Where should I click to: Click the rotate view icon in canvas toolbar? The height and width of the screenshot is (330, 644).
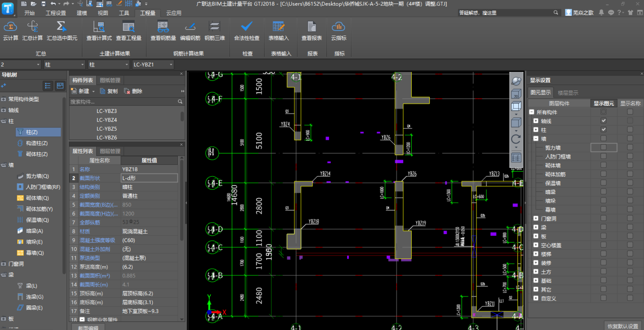click(516, 139)
